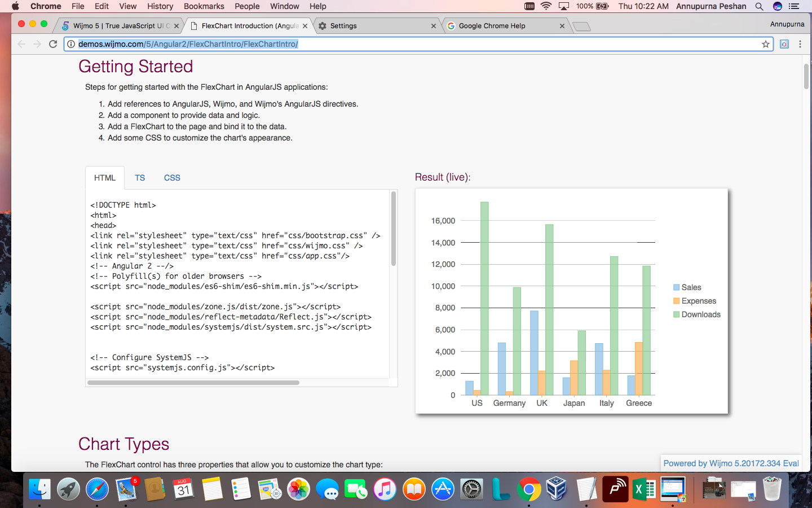812x508 pixels.
Task: Switch to the CSS code tab
Action: click(172, 178)
